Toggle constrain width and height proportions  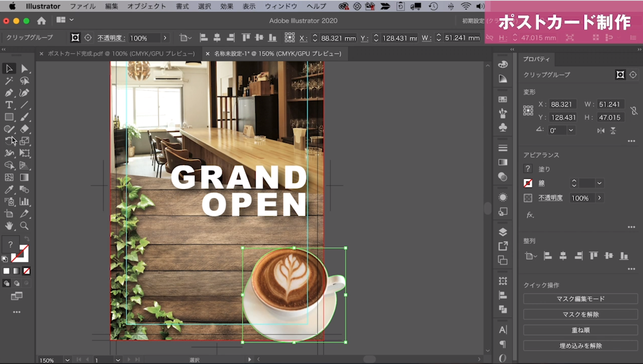tap(633, 111)
